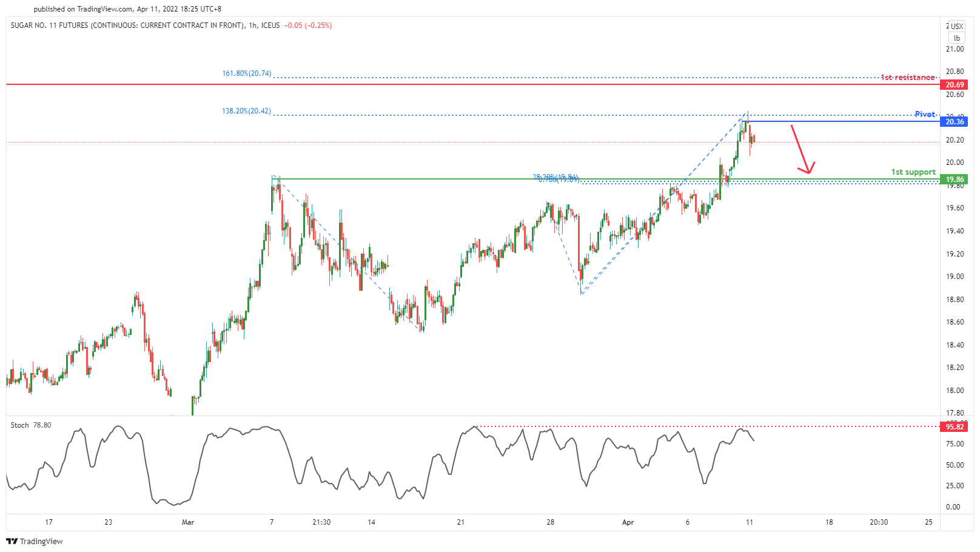Select the green 19.86 support price label
Viewport: 980px width, 552px height.
click(955, 180)
